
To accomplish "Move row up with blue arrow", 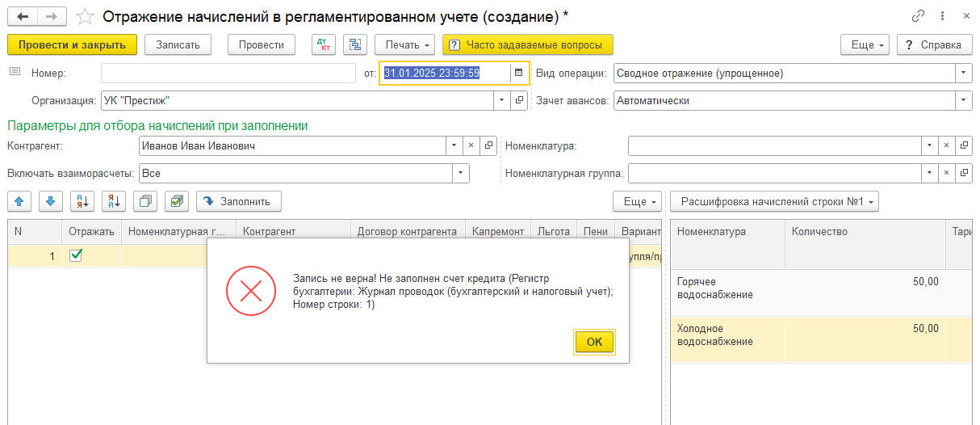I will tap(19, 201).
